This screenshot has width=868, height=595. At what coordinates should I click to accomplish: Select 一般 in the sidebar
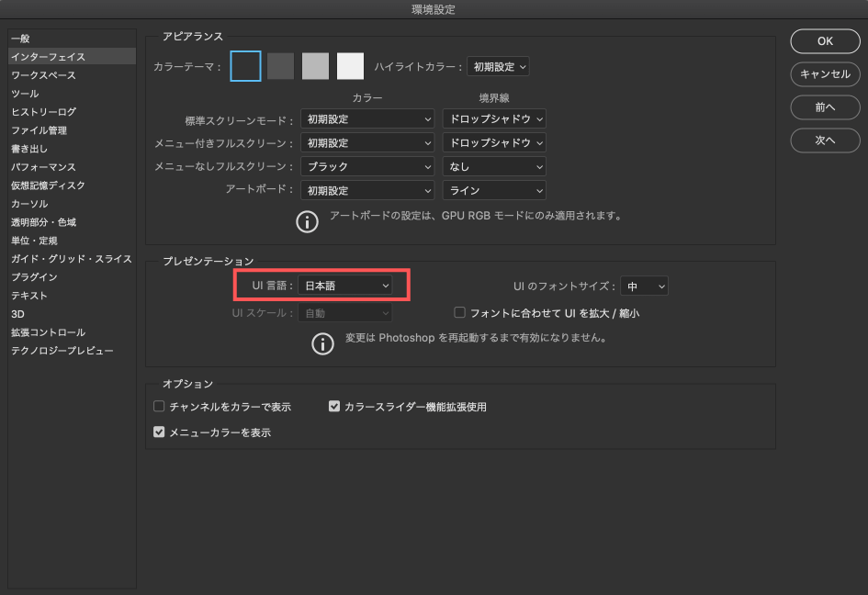pos(72,39)
